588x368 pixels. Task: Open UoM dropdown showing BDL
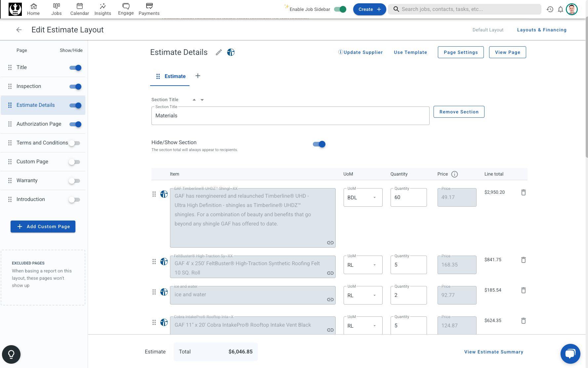(363, 197)
